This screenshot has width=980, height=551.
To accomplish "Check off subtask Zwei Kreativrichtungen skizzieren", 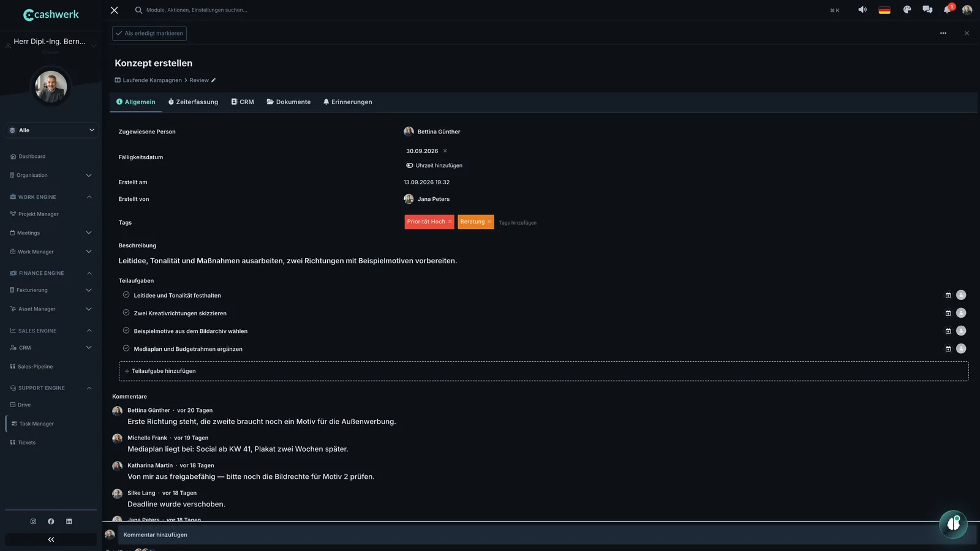I will pos(126,313).
